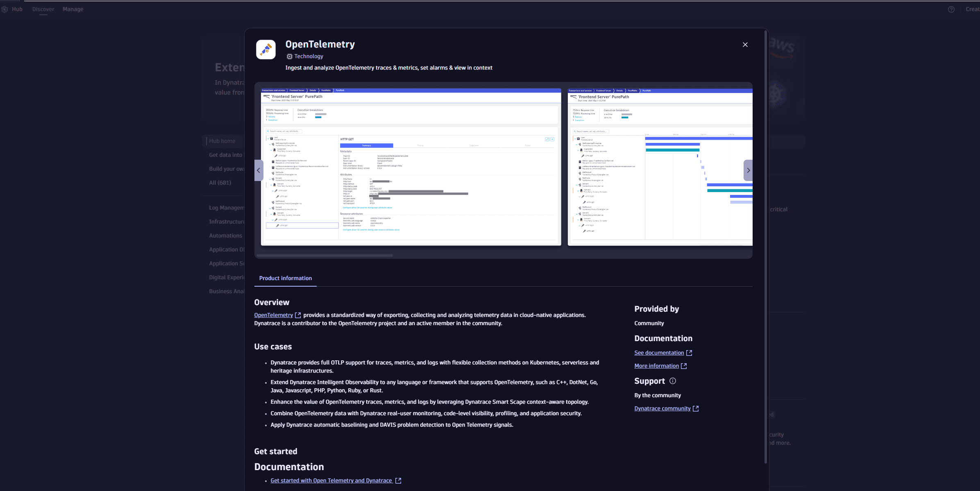This screenshot has height=491, width=980.
Task: Go back with the left carousel arrow
Action: pyautogui.click(x=259, y=170)
